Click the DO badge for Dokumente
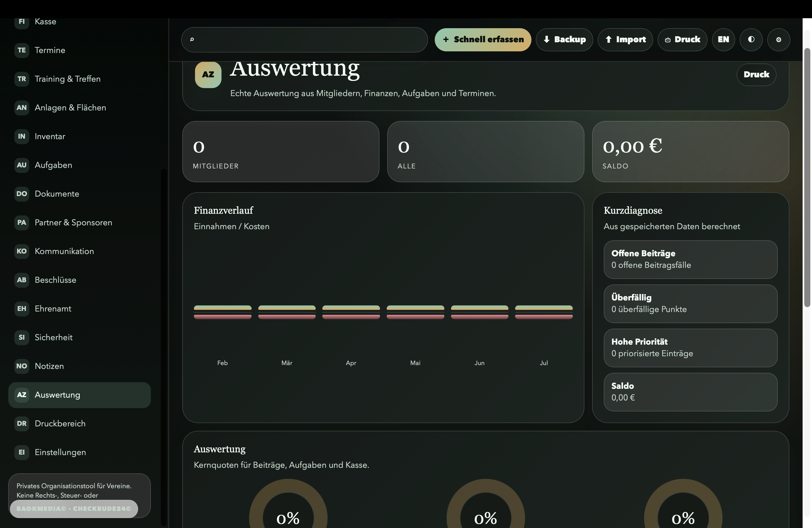The image size is (812, 528). coord(22,194)
